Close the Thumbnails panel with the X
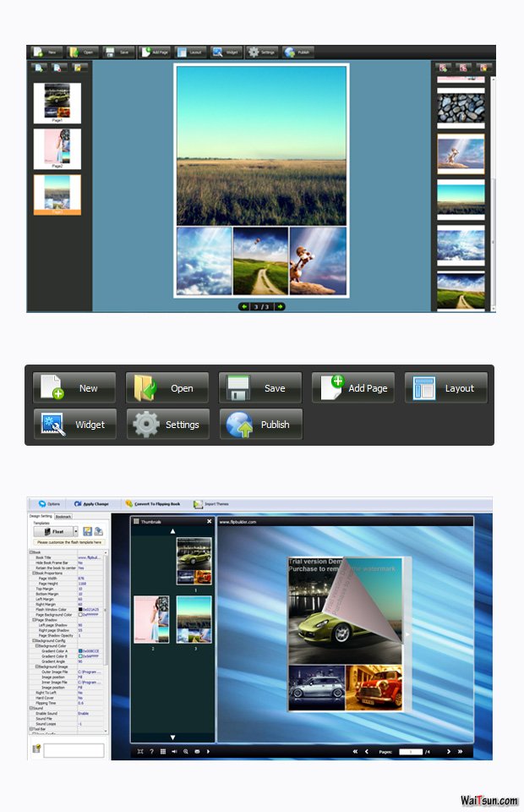524x812 pixels. 209,522
